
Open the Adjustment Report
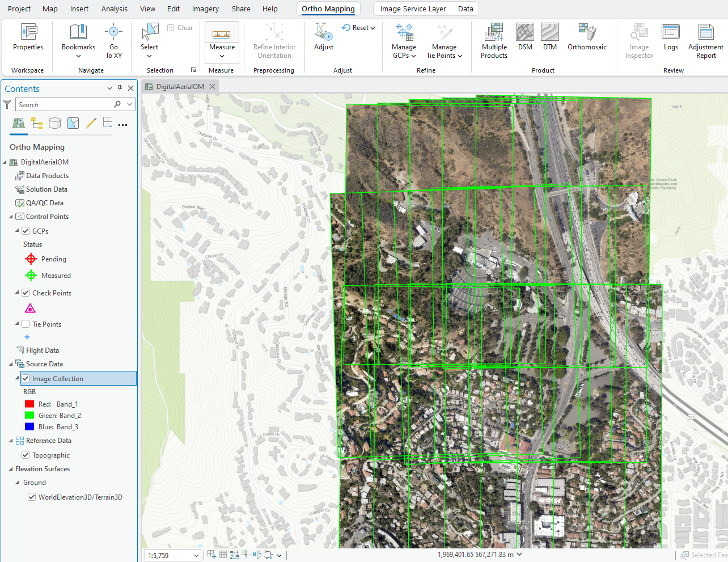[706, 41]
